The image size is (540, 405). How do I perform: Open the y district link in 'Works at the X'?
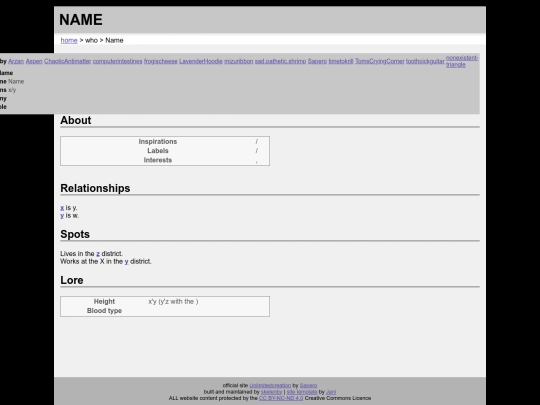pyautogui.click(x=126, y=261)
